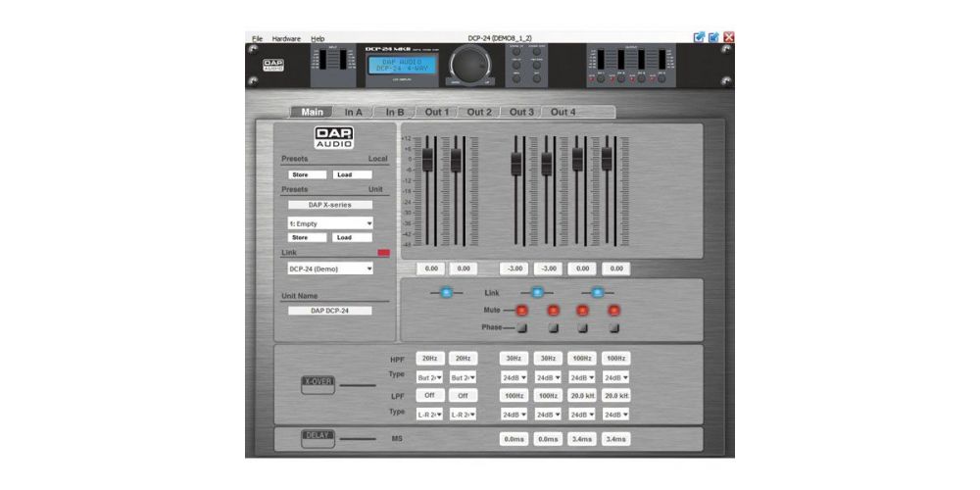The image size is (980, 490).
Task: Click the DAP Audio logo above Presets
Action: pyautogui.click(x=334, y=137)
